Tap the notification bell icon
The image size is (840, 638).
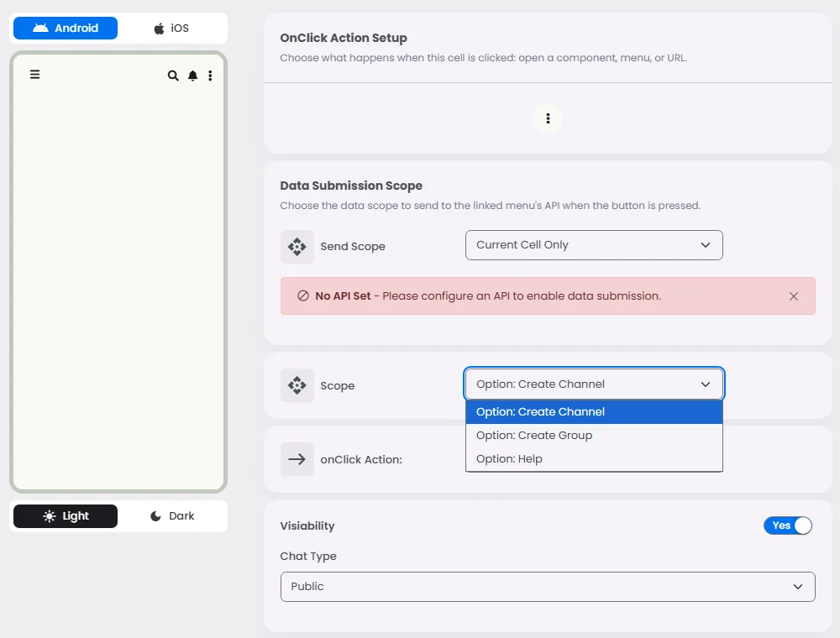[x=192, y=76]
